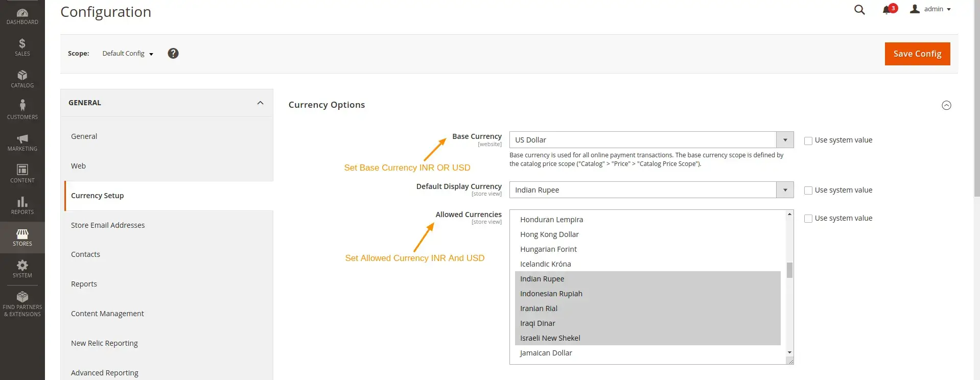Open the Sales dollar icon
980x380 pixels.
pyautogui.click(x=22, y=43)
